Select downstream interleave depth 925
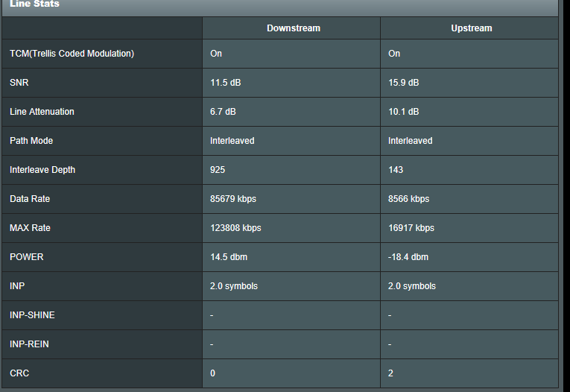 (x=218, y=170)
